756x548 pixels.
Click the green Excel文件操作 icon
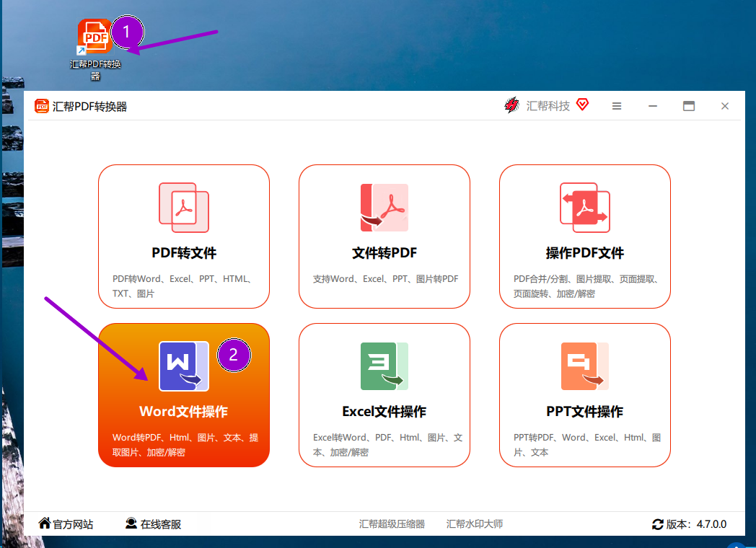pos(384,366)
